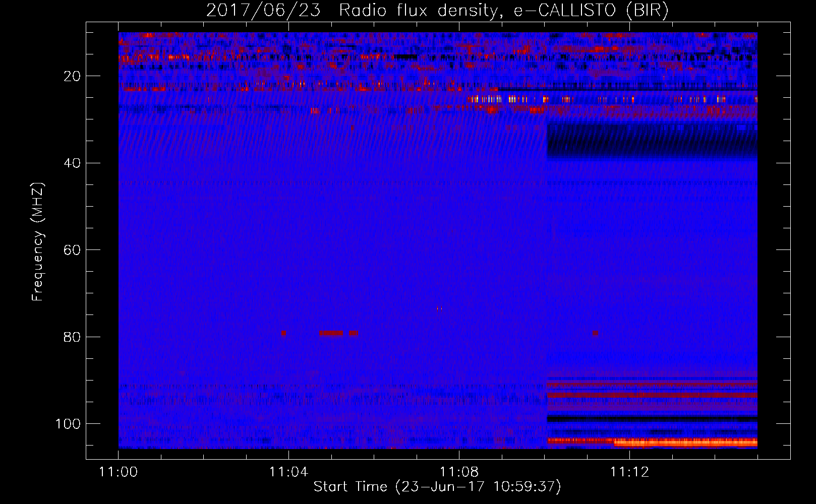Click the black horizontal stripe near 99 MHz

click(x=652, y=419)
